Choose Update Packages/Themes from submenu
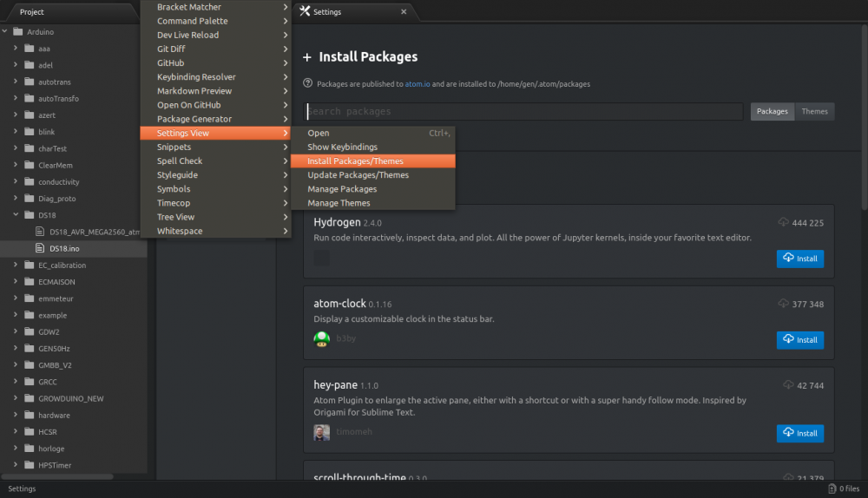Viewport: 868px width, 498px height. click(373, 175)
